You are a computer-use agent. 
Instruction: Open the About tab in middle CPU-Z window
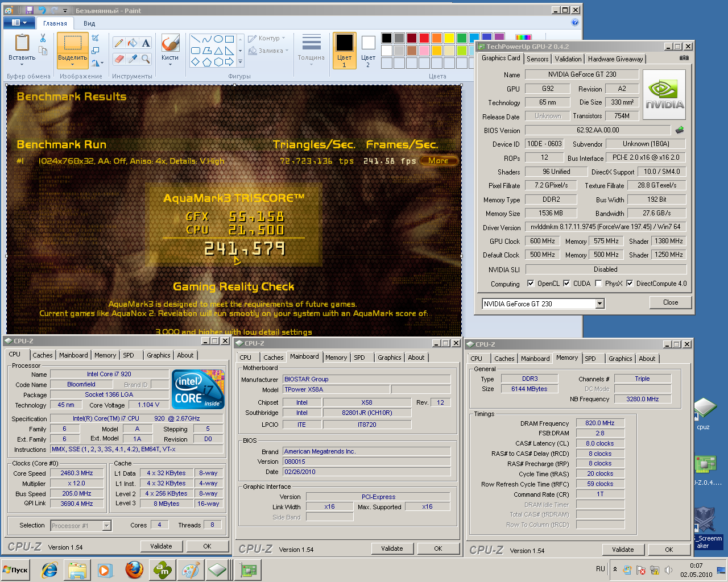[416, 357]
